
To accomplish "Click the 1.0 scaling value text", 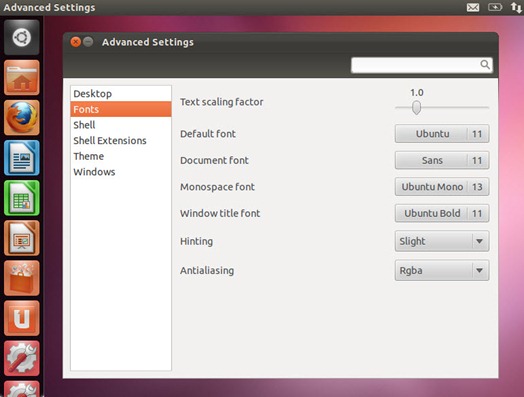I will click(x=417, y=93).
